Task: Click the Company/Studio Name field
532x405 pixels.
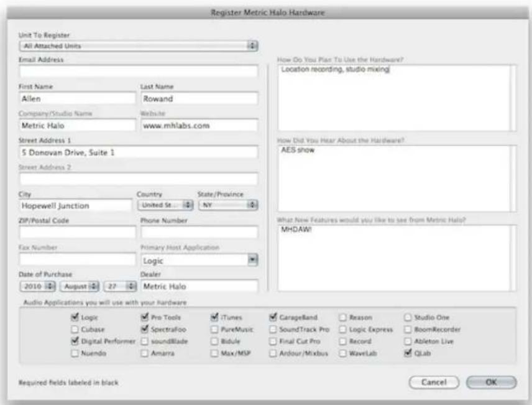Action: point(77,126)
